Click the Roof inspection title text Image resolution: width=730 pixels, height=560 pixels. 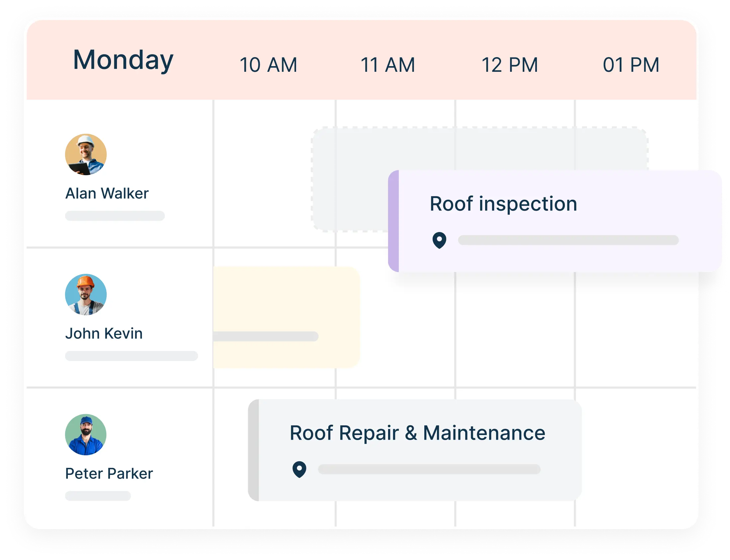click(x=503, y=204)
